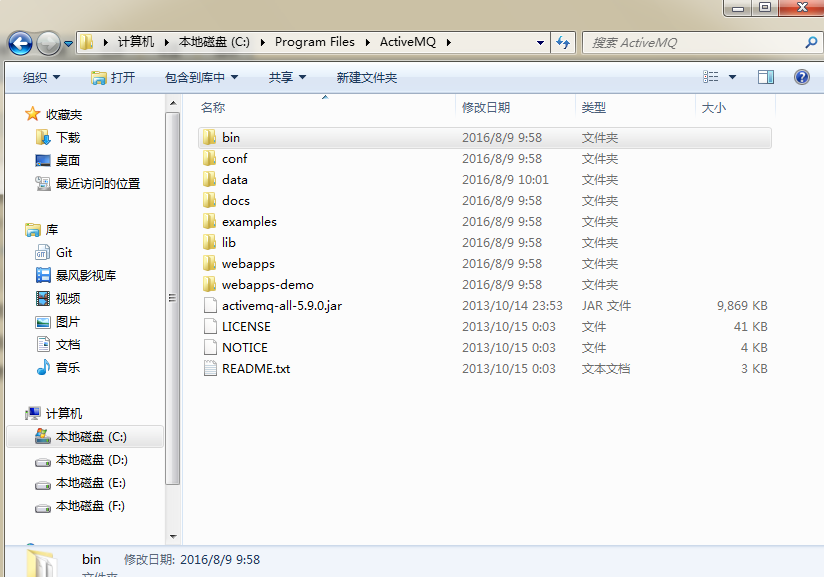This screenshot has height=577, width=824.
Task: Click the 打开 toolbar button
Action: 113,78
